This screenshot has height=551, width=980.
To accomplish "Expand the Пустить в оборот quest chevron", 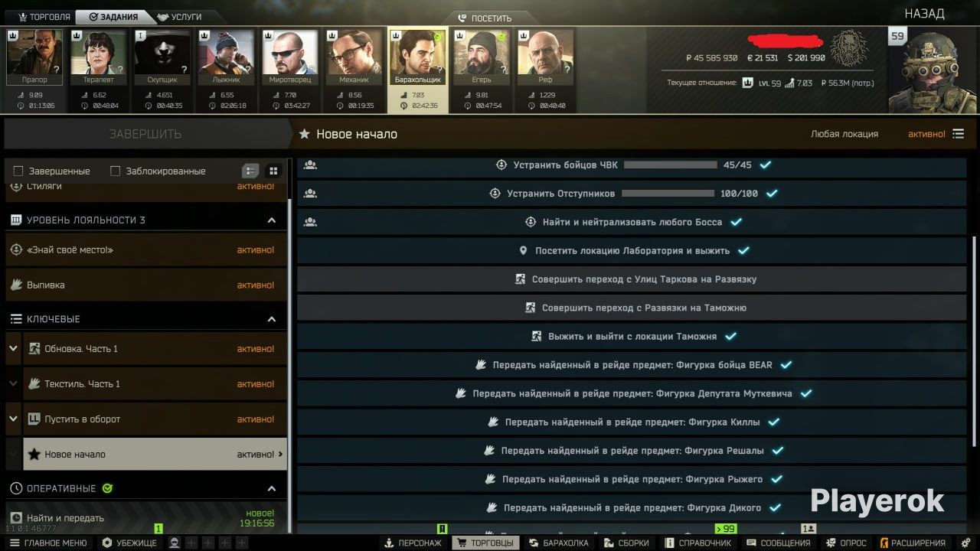I will (x=13, y=419).
